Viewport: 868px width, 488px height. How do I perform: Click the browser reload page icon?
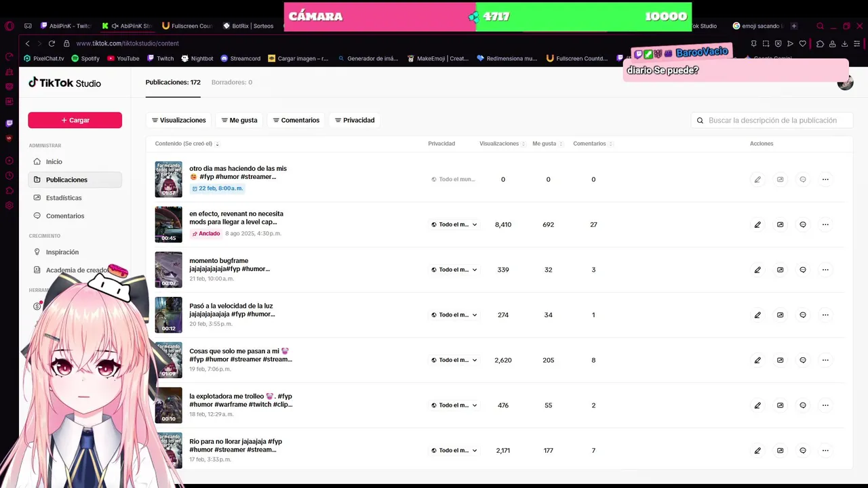(52, 43)
